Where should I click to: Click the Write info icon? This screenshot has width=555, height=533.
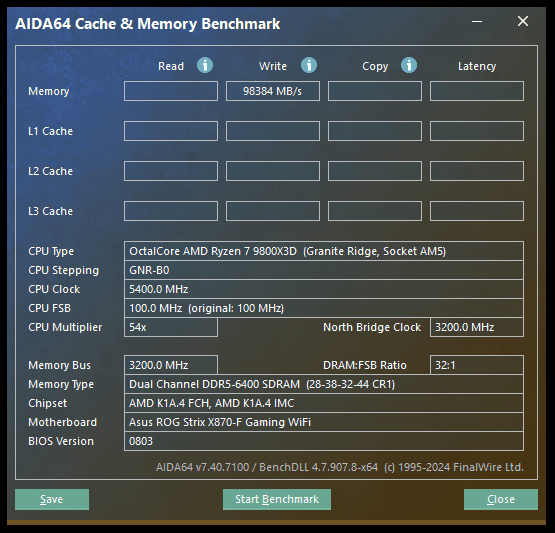point(309,65)
